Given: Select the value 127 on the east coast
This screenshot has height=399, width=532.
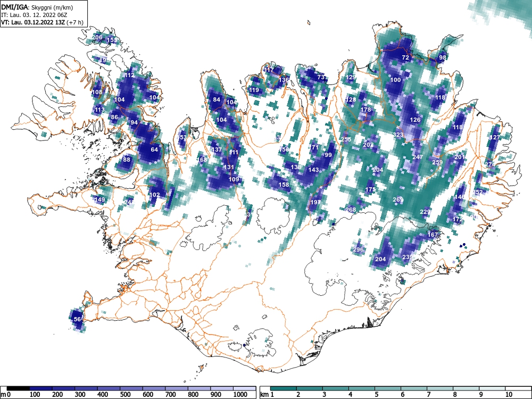Looking at the screenshot, I should pos(495,137).
